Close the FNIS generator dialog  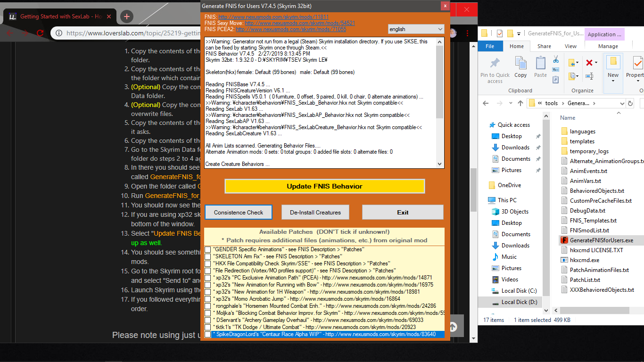point(444,6)
